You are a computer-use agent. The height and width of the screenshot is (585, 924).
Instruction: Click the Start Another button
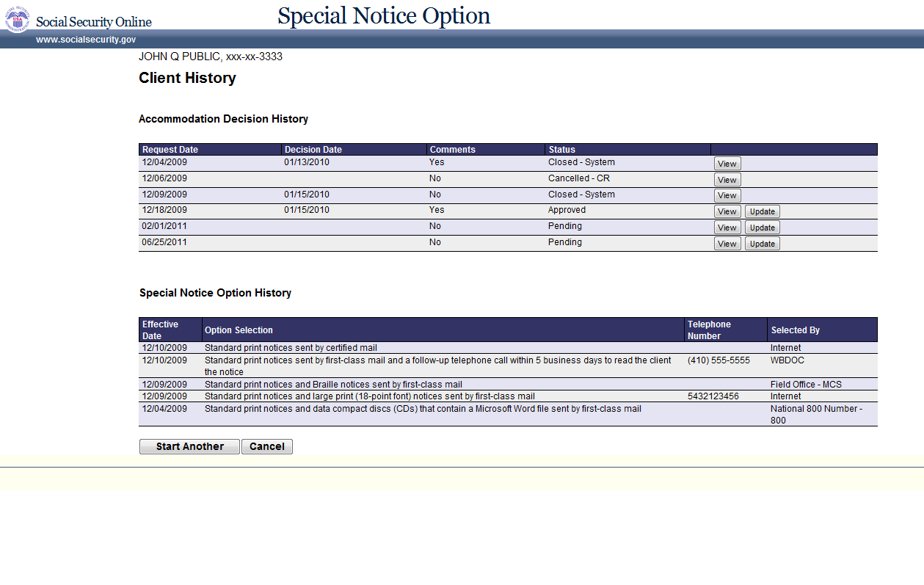coord(189,446)
